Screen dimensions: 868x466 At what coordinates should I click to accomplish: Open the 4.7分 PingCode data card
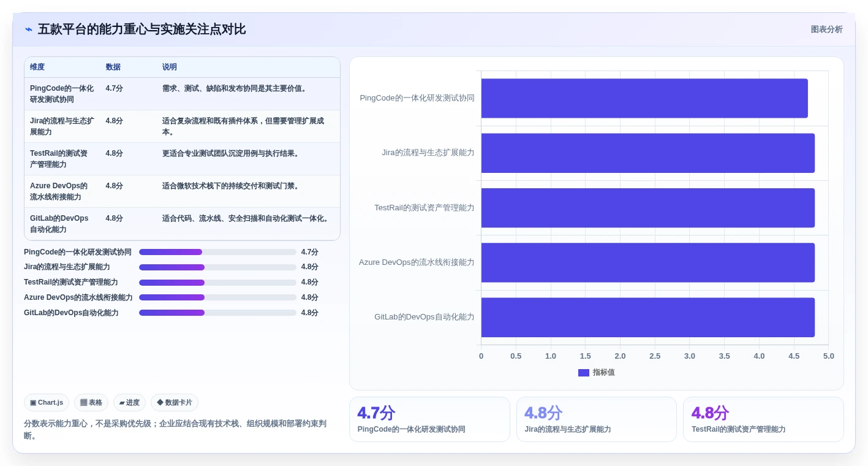(x=429, y=419)
